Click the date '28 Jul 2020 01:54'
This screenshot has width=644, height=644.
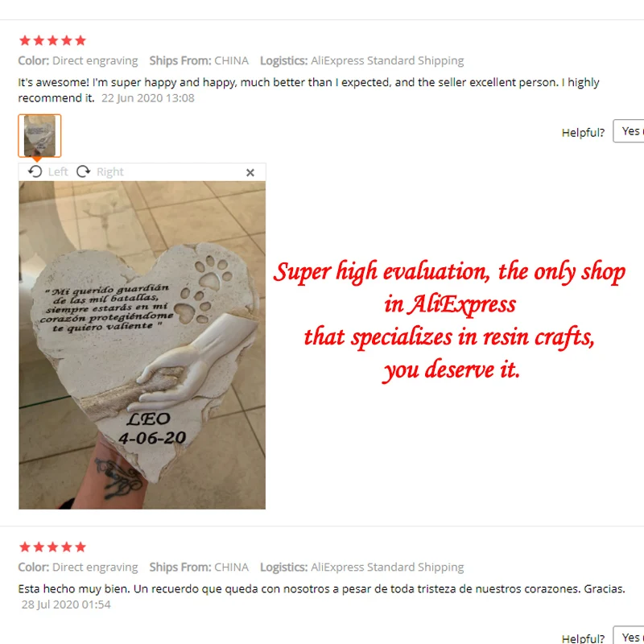[66, 605]
